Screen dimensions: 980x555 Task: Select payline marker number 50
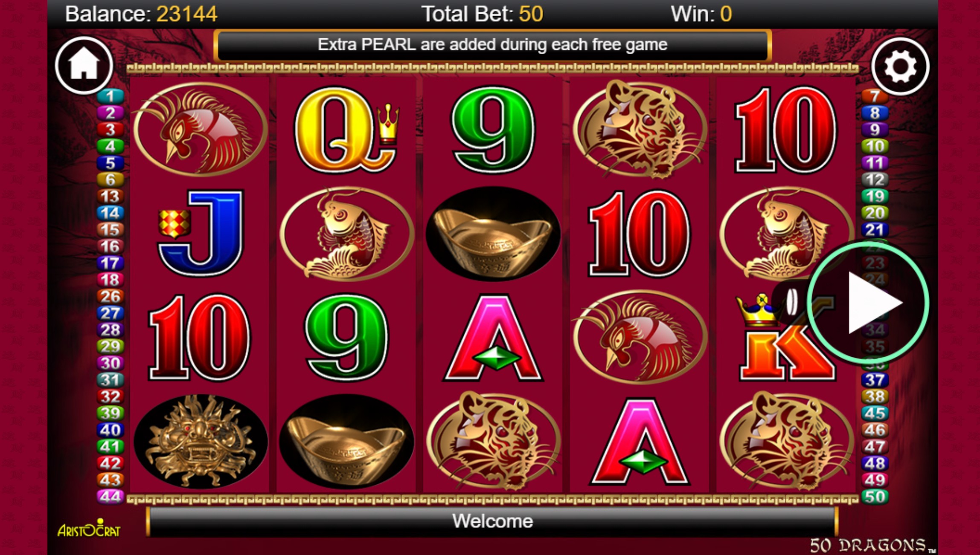click(x=875, y=497)
